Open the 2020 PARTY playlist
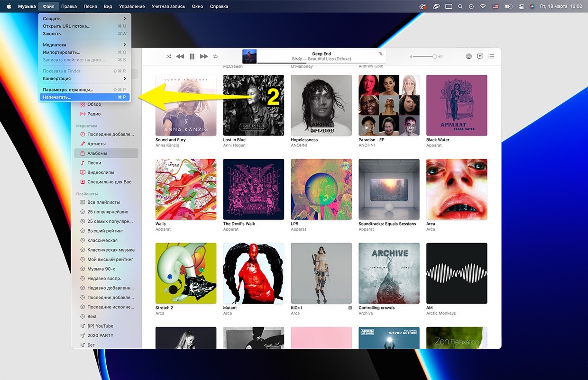The image size is (588, 380). coord(106,335)
